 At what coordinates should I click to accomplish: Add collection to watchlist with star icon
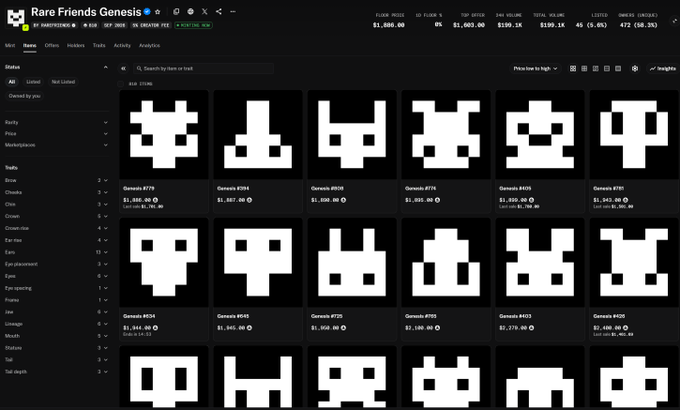(158, 12)
